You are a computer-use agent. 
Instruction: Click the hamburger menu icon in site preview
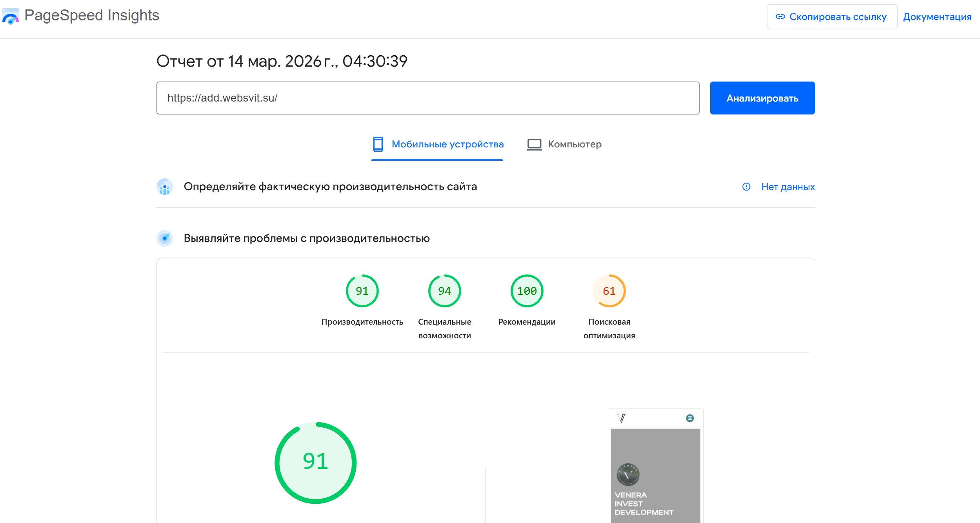[x=690, y=418]
